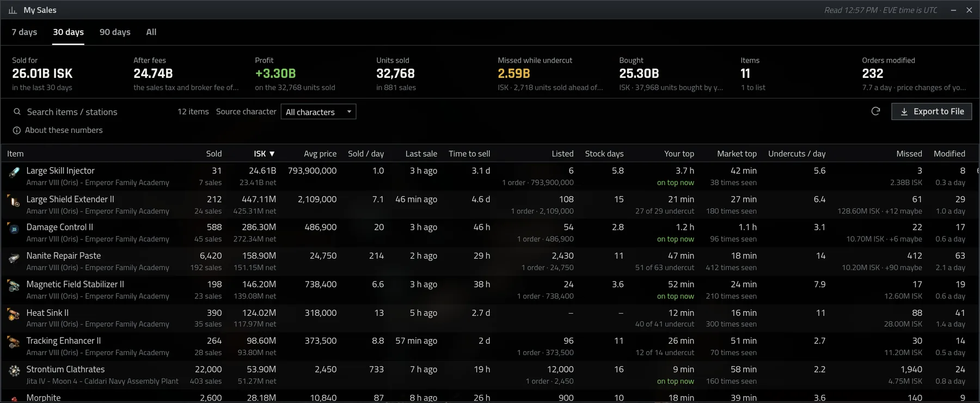Click the Large Skill Injector item icon

coord(14,173)
